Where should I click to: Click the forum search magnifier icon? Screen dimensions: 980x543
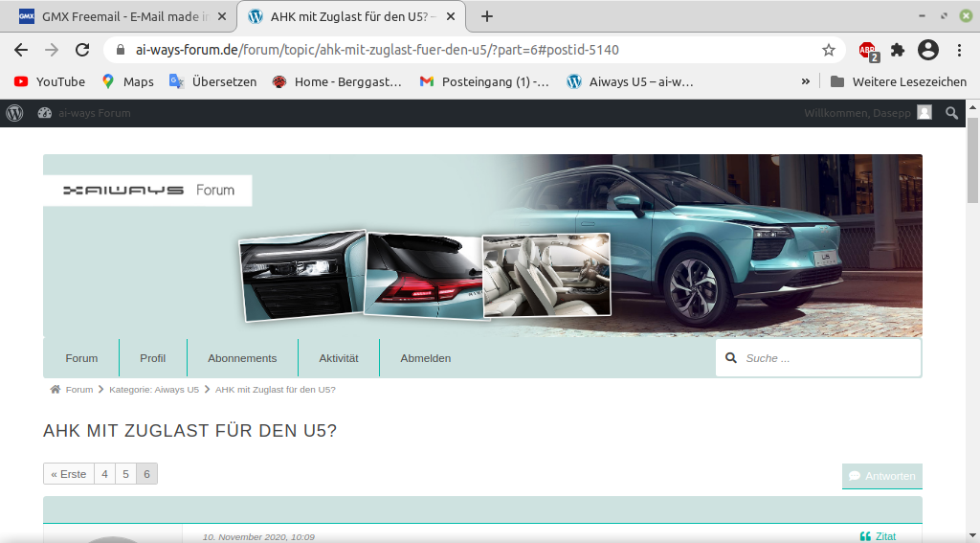coord(730,358)
